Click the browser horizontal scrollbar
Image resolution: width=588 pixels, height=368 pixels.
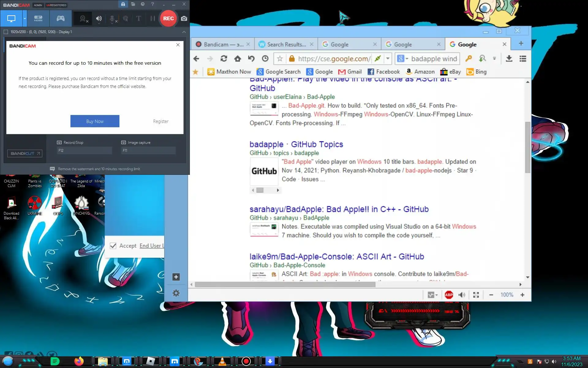[x=285, y=285]
